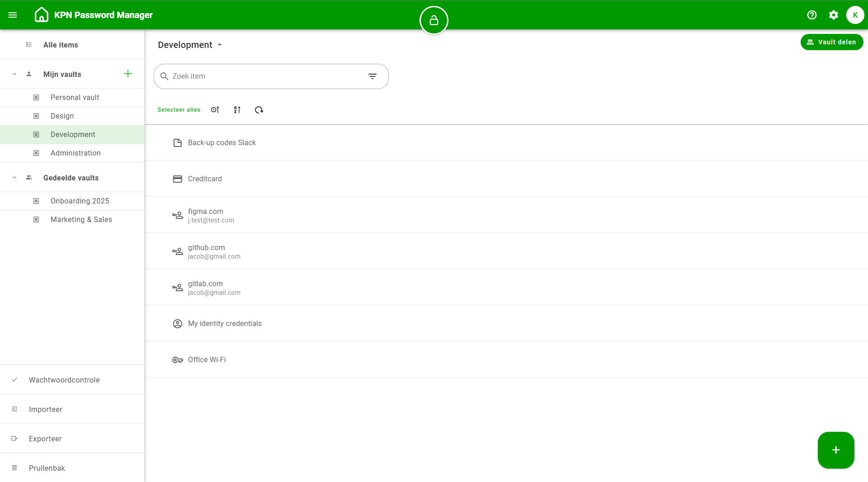
Task: Click the user avatar K
Action: pos(855,15)
